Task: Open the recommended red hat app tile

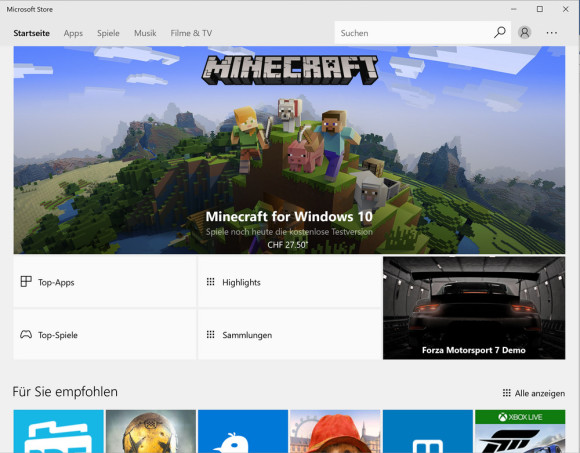Action: (335, 431)
